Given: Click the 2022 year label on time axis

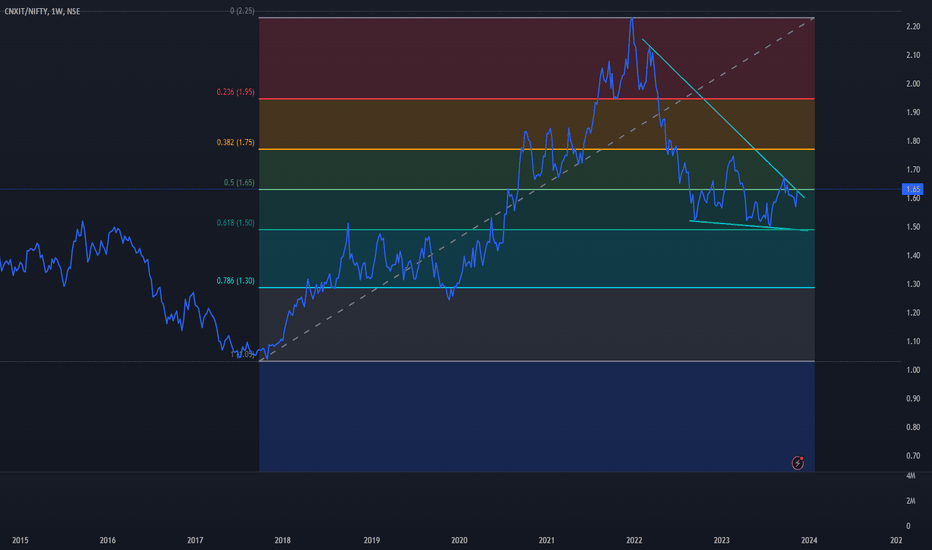Looking at the screenshot, I should [x=634, y=540].
